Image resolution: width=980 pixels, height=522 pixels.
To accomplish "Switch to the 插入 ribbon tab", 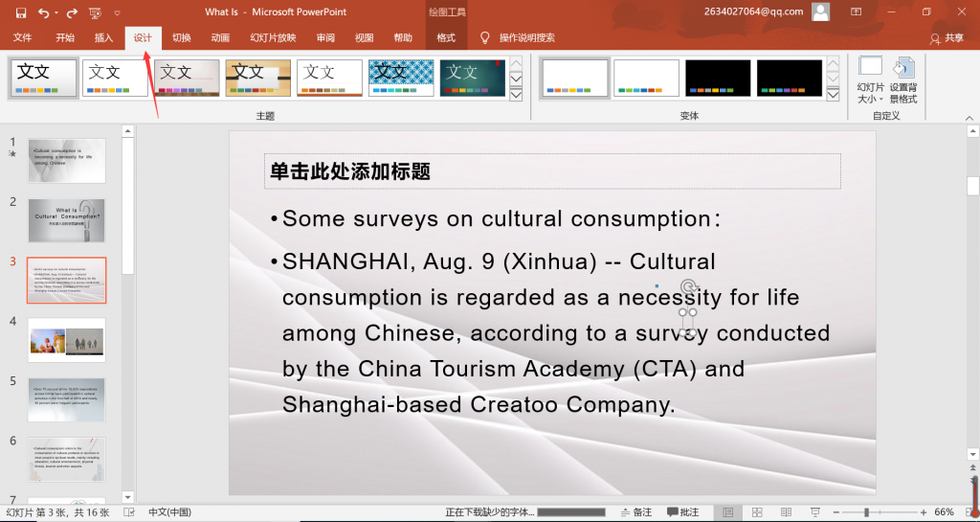I will (103, 37).
